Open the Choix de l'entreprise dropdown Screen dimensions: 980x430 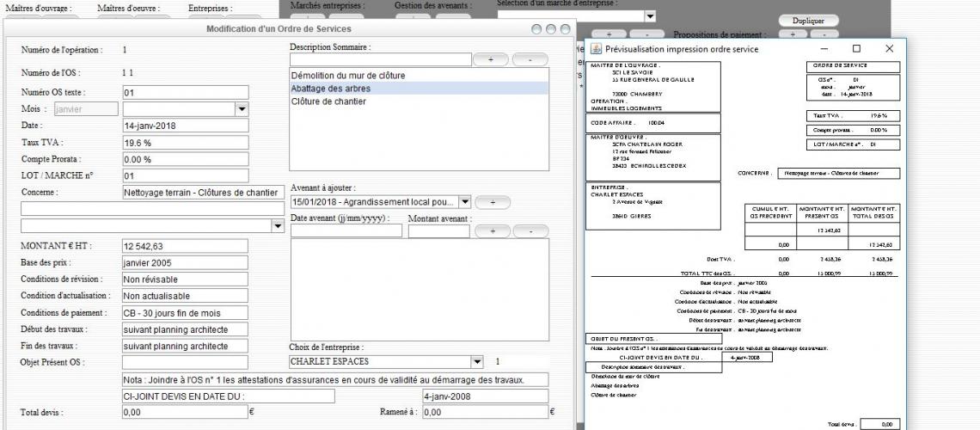tap(476, 362)
